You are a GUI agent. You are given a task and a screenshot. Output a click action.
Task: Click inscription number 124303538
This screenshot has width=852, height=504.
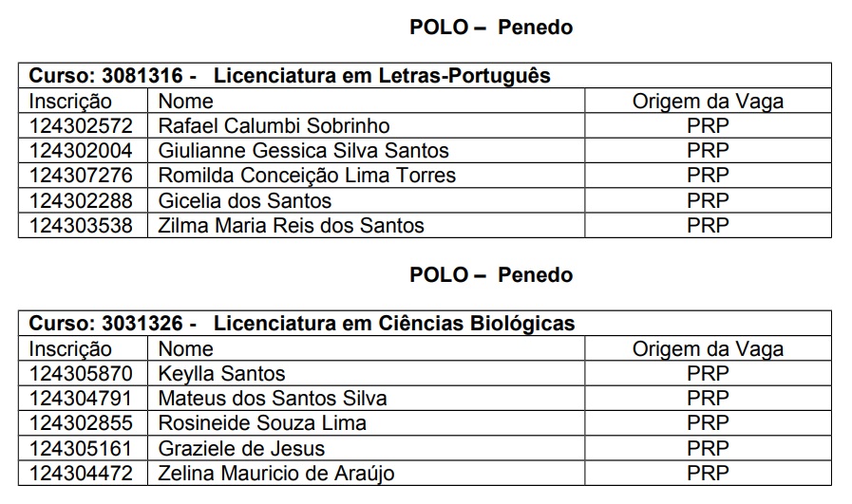click(x=81, y=226)
